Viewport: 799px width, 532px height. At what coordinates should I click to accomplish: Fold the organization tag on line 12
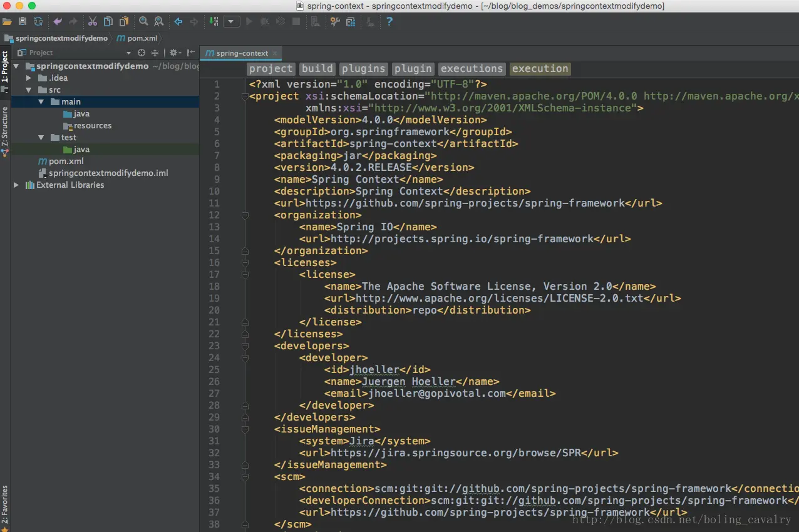(245, 215)
